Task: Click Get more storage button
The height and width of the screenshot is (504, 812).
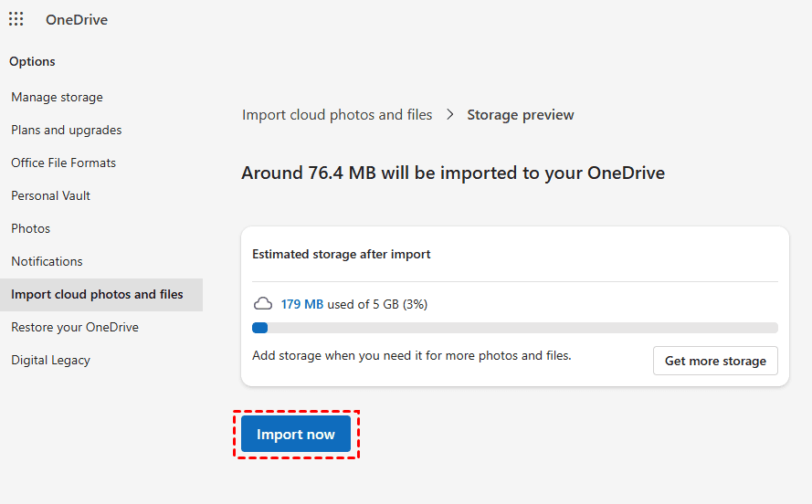Action: (x=715, y=361)
